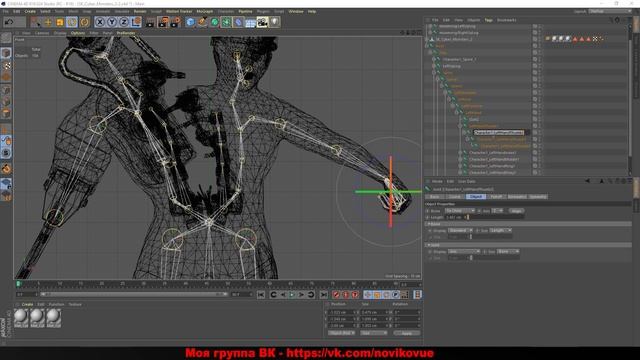
Task: Click the Enable Snap icon
Action: [x=6, y=168]
